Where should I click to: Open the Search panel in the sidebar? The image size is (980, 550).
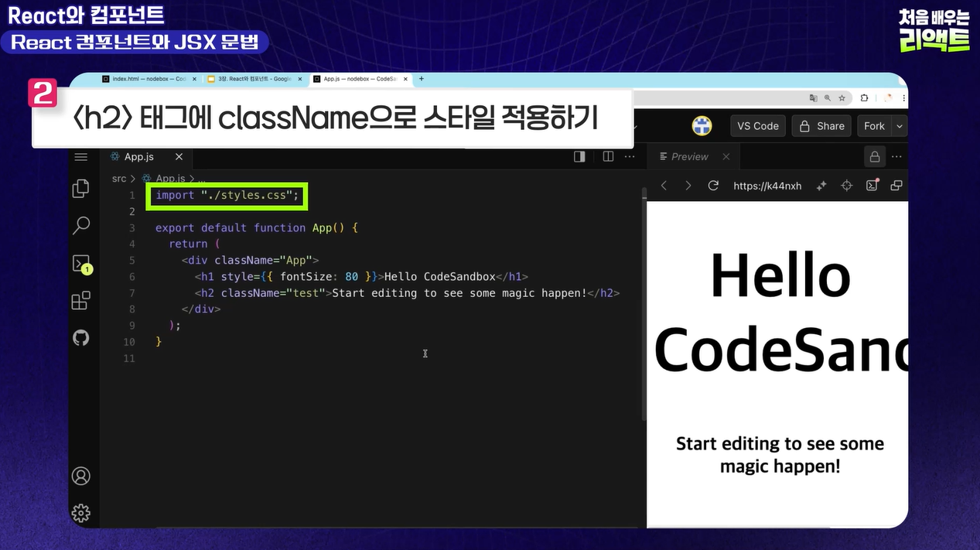point(81,226)
